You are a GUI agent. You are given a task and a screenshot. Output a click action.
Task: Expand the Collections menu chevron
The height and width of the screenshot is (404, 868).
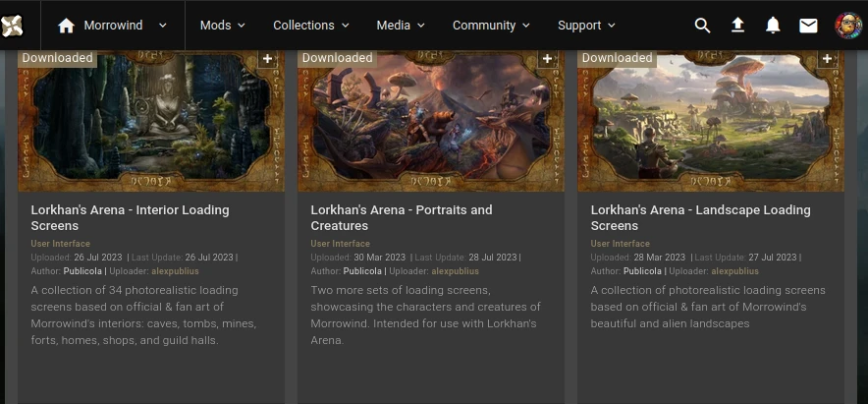coord(346,26)
